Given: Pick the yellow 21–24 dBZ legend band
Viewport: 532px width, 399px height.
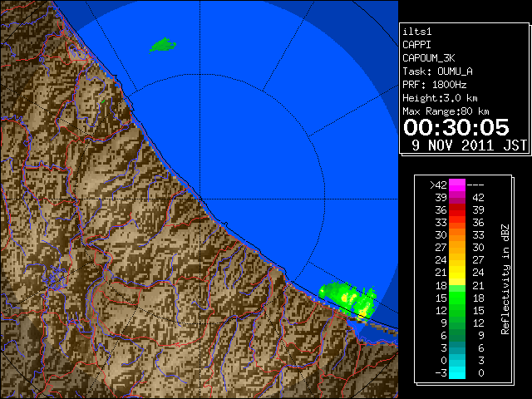Looking at the screenshot, I should point(457,273).
